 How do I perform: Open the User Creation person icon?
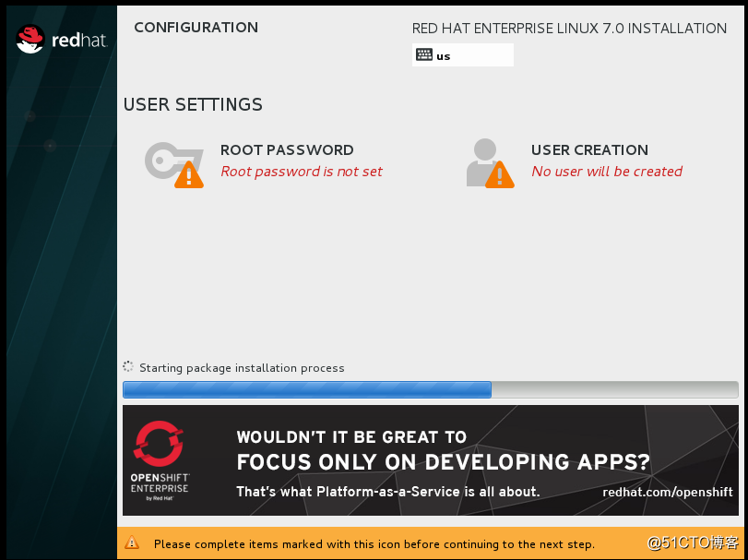click(x=490, y=163)
